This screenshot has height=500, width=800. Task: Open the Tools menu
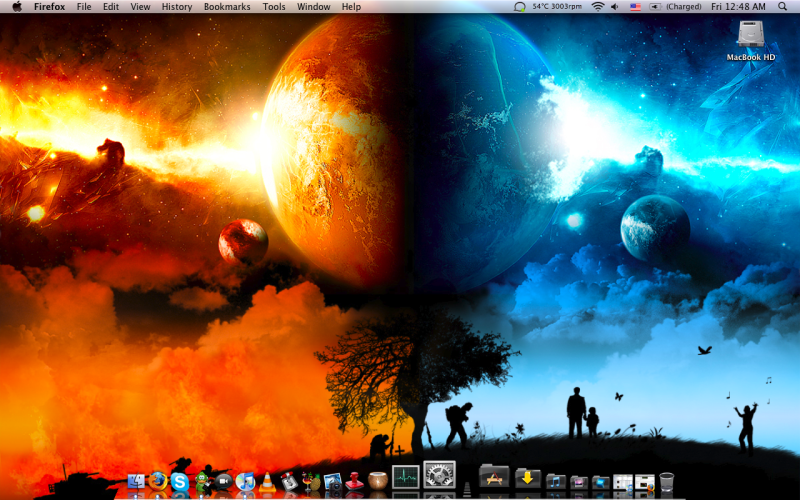(x=274, y=7)
